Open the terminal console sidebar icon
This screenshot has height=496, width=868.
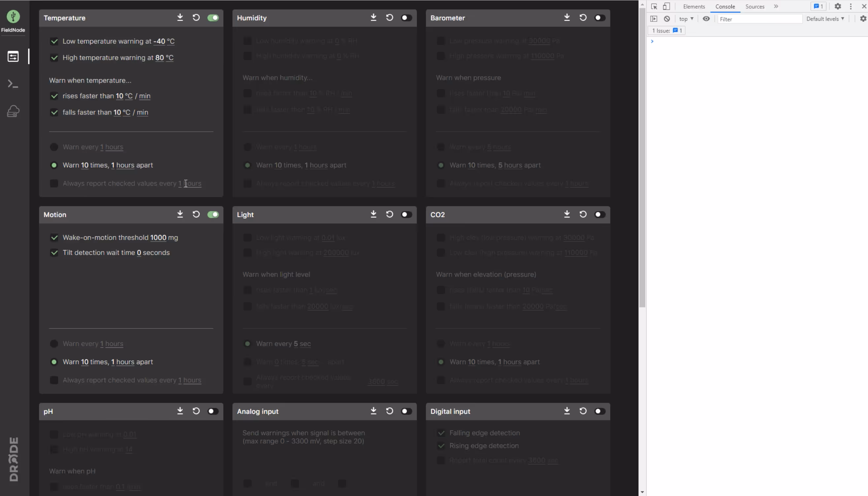pyautogui.click(x=13, y=84)
